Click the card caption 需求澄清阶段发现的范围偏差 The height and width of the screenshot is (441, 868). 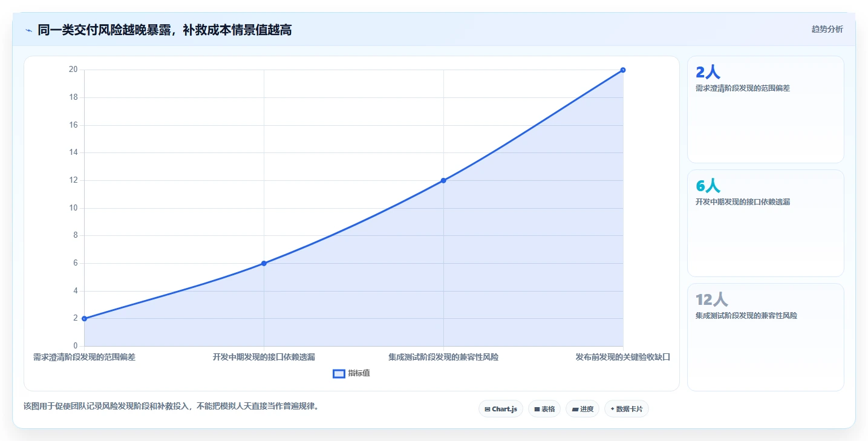pos(743,88)
